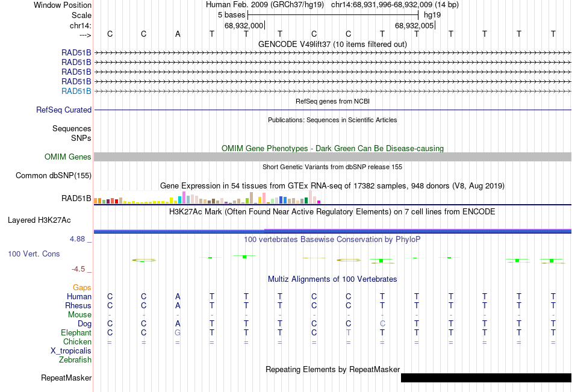Open 100 vertebrates Basewise Conservation by PhyloP title
The width and height of the screenshot is (572, 392).
click(x=332, y=240)
